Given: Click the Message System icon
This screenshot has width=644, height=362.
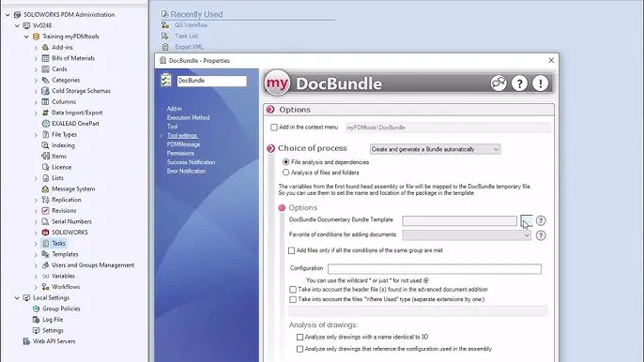Looking at the screenshot, I should point(46,189).
